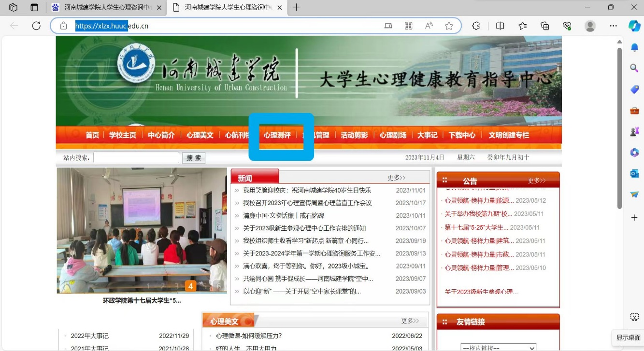Open article 心理微课-如何缓解压力?
Image resolution: width=644 pixels, height=351 pixels.
(x=249, y=336)
